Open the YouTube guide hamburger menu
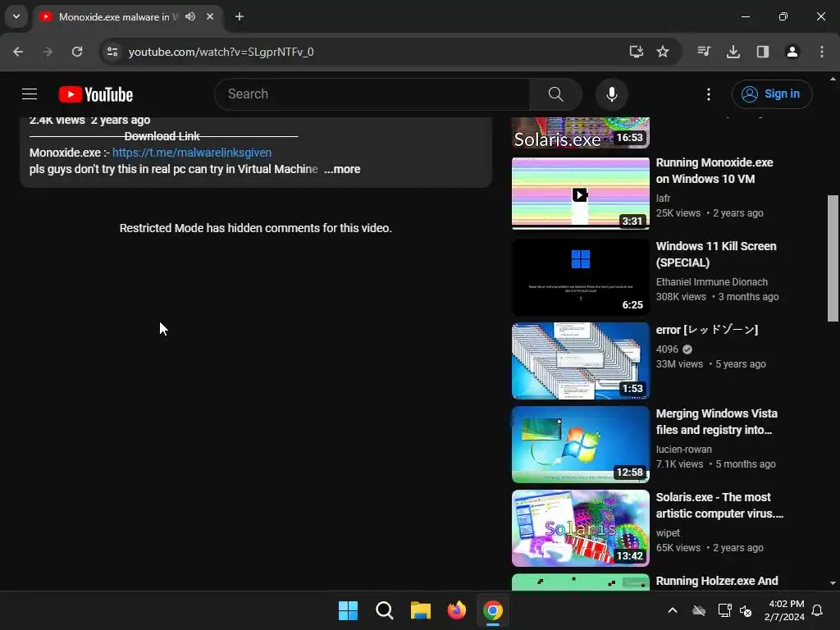The height and width of the screenshot is (630, 840). [30, 94]
